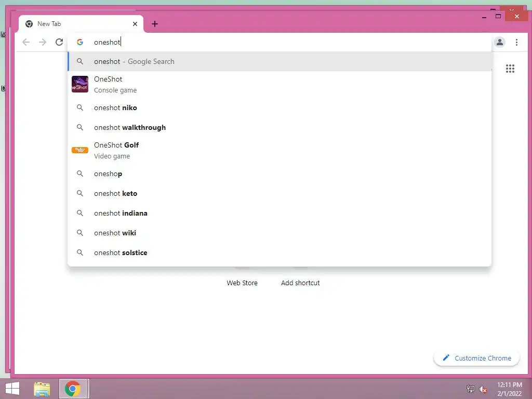532x399 pixels.
Task: Open the profile avatar menu
Action: coord(499,42)
